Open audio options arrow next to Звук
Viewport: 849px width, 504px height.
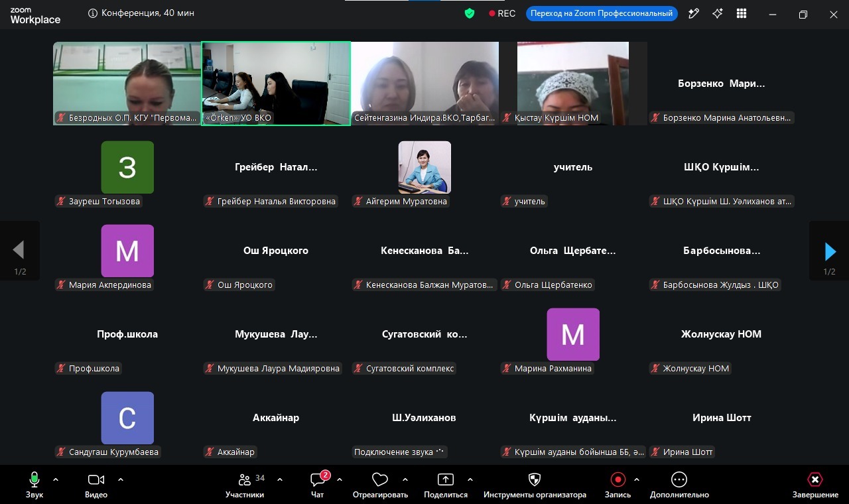click(x=56, y=479)
